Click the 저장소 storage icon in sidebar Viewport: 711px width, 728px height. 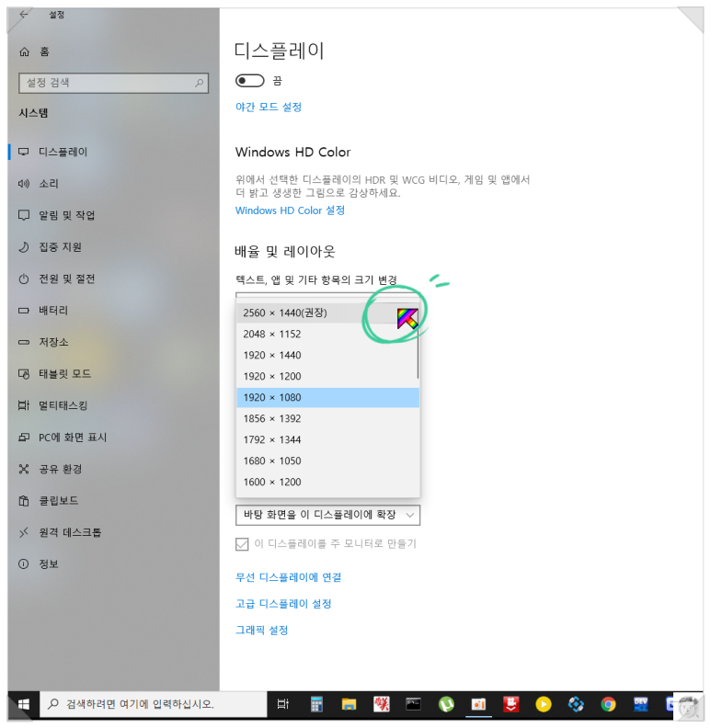pyautogui.click(x=24, y=342)
